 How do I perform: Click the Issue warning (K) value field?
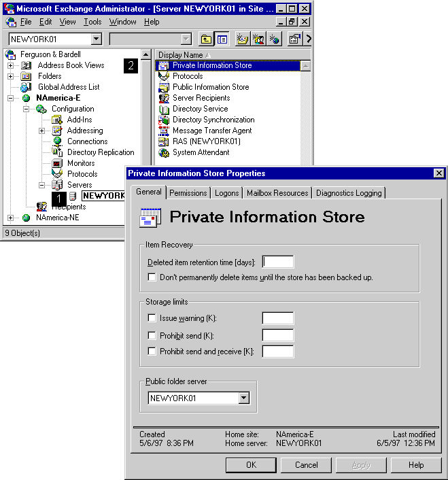[278, 318]
